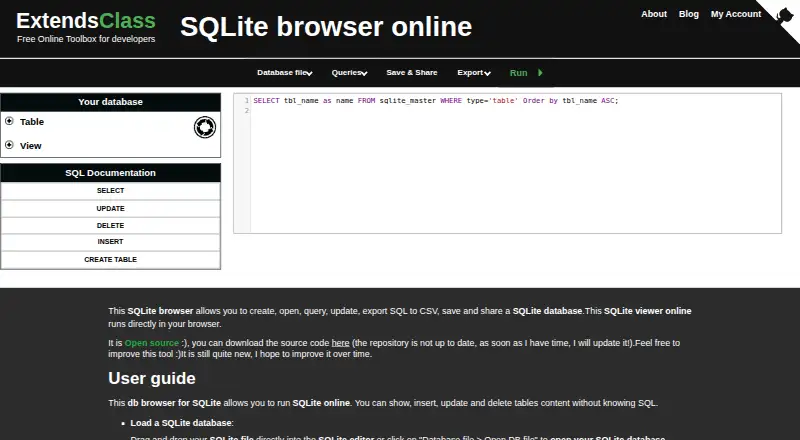Image resolution: width=800 pixels, height=440 pixels.
Task: Click the Open source green link
Action: pos(152,343)
